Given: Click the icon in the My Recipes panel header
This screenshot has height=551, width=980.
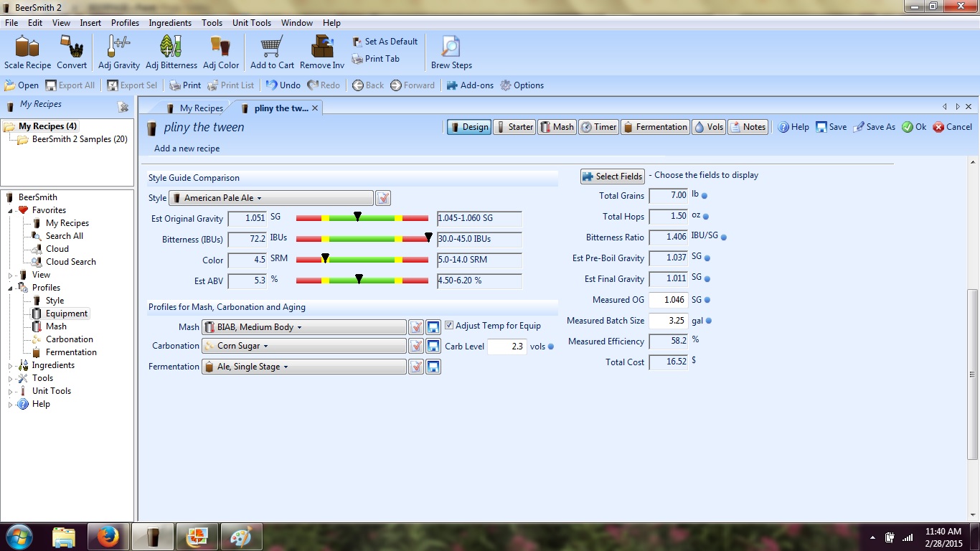Looking at the screenshot, I should (123, 106).
